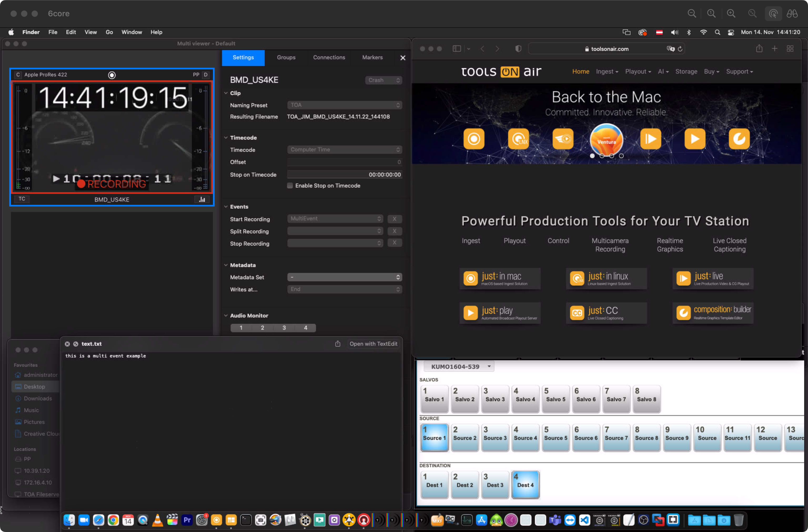
Task: Select Audio Monitor channel 1
Action: (x=241, y=328)
